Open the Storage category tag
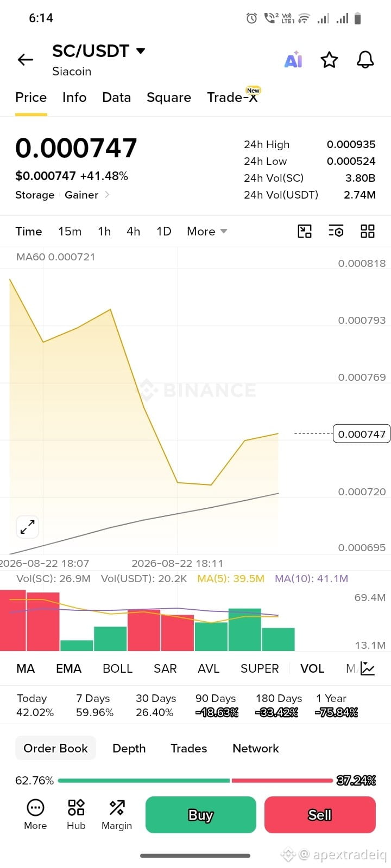Screen dimensions: 391x868 (35, 195)
